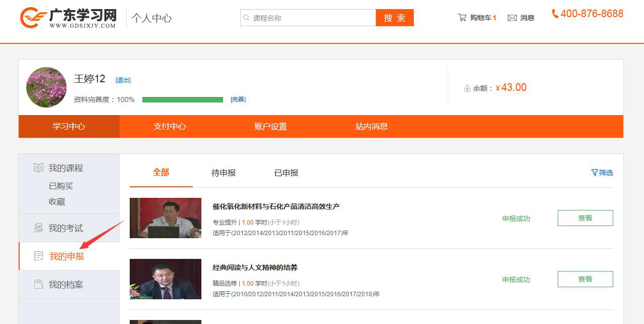Image resolution: width=644 pixels, height=324 pixels.
Task: Click the 我的课程 book icon
Action: pyautogui.click(x=38, y=168)
